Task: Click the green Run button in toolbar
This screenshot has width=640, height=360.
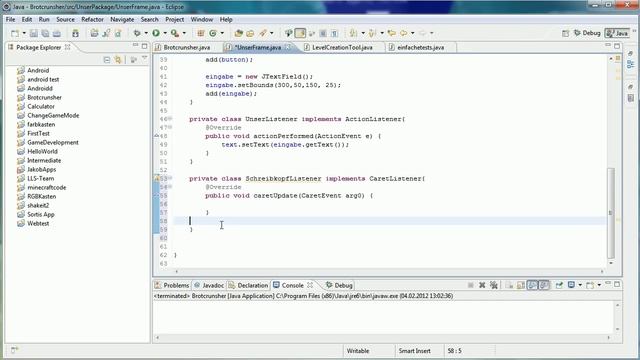Action: pyautogui.click(x=156, y=33)
